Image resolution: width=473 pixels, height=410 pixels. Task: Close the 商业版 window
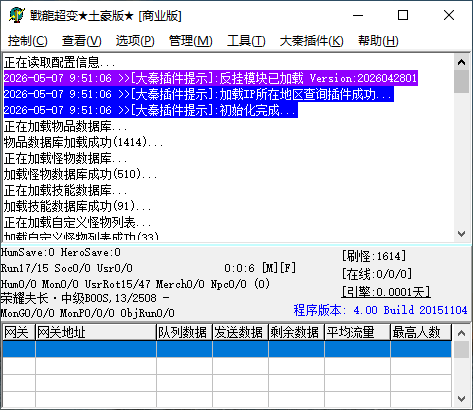(449, 15)
